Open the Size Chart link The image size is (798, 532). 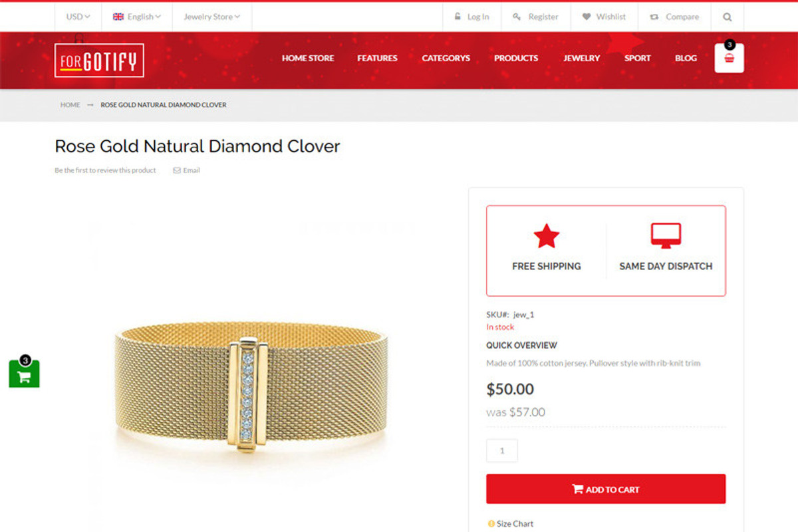click(x=511, y=524)
